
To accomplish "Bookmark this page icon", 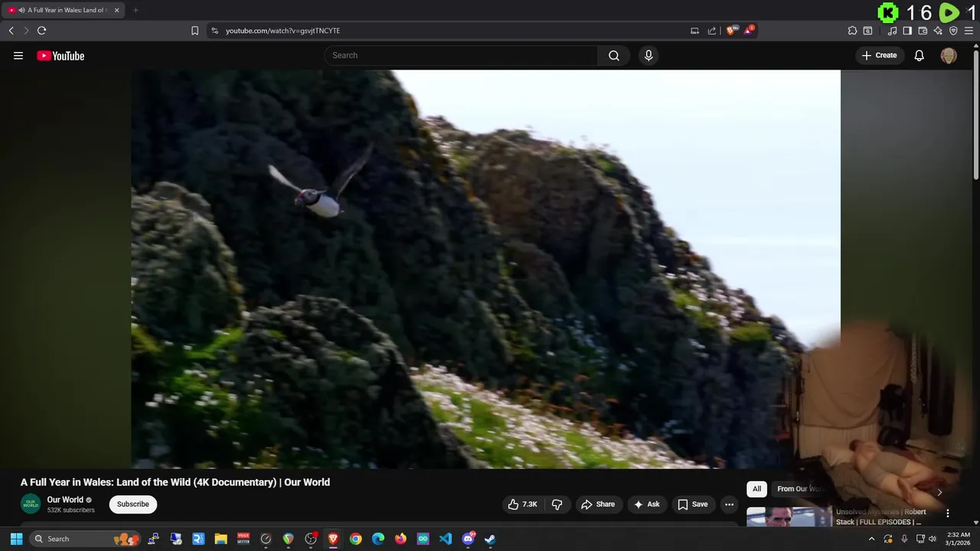I will point(194,31).
